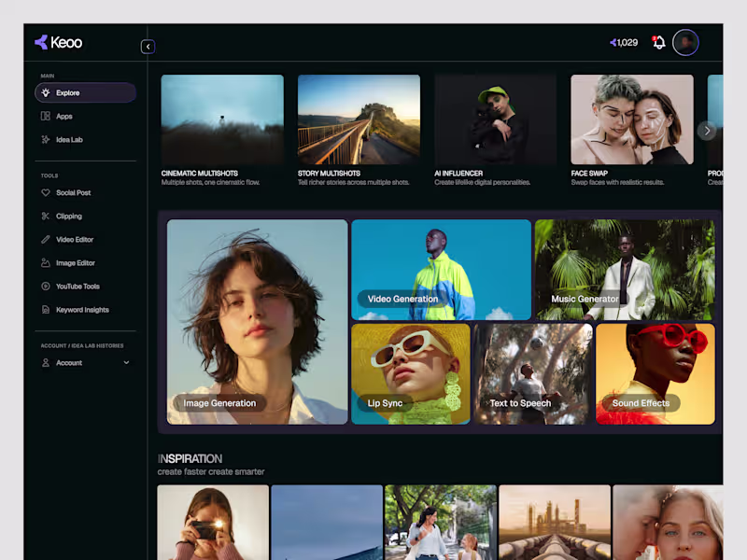This screenshot has height=560, width=747.
Task: Open Video Editor tool
Action: 85,239
